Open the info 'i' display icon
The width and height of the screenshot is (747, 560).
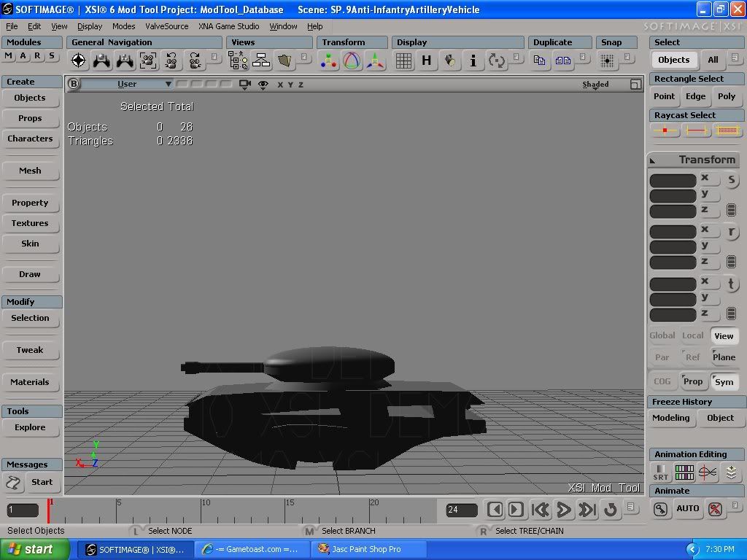point(473,61)
